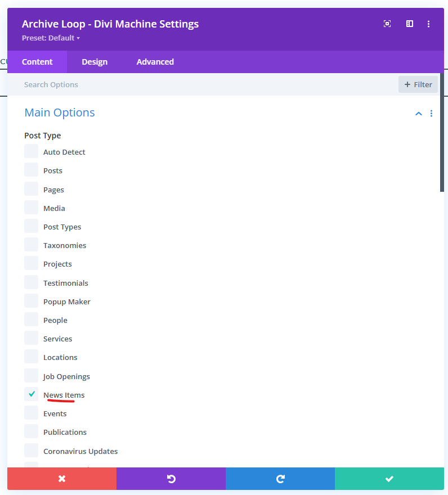The width and height of the screenshot is (448, 495).
Task: Click the snap to sidebar layout icon
Action: click(x=410, y=24)
